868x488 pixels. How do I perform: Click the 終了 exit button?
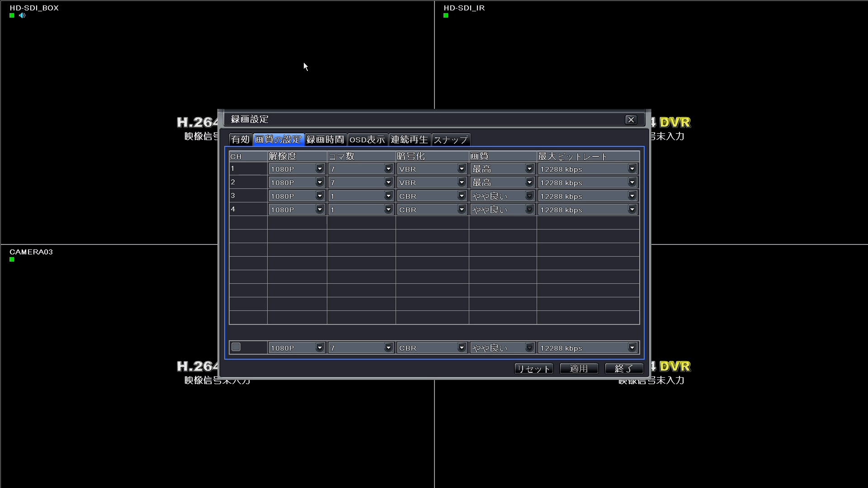click(624, 369)
